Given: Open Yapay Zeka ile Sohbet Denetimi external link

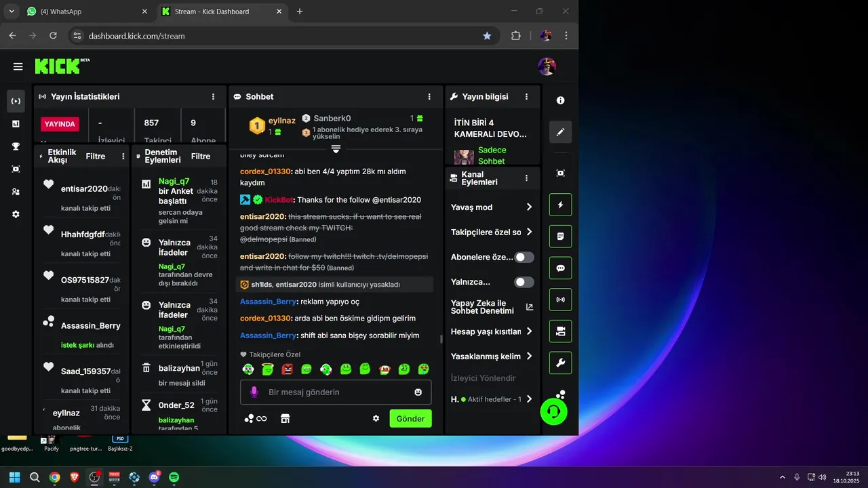Looking at the screenshot, I should point(530,307).
